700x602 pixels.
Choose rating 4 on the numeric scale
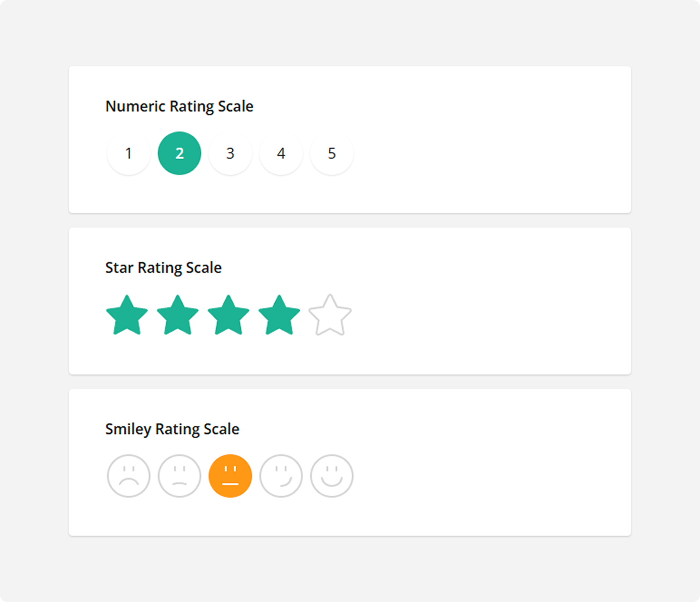coord(281,153)
